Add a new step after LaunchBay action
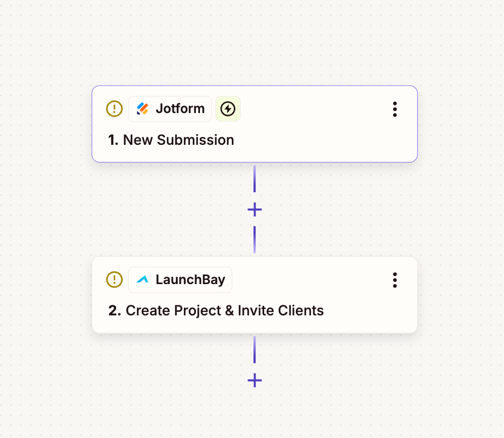 255,380
